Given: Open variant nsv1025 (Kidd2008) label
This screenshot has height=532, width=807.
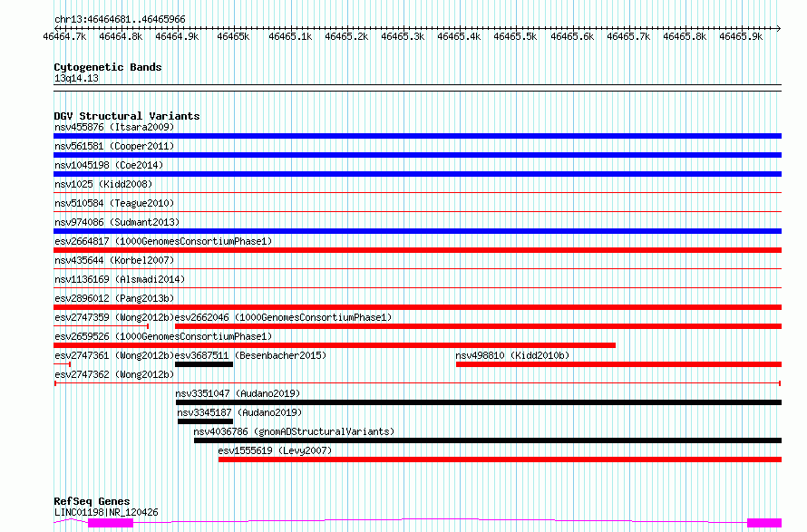Looking at the screenshot, I should [x=103, y=184].
